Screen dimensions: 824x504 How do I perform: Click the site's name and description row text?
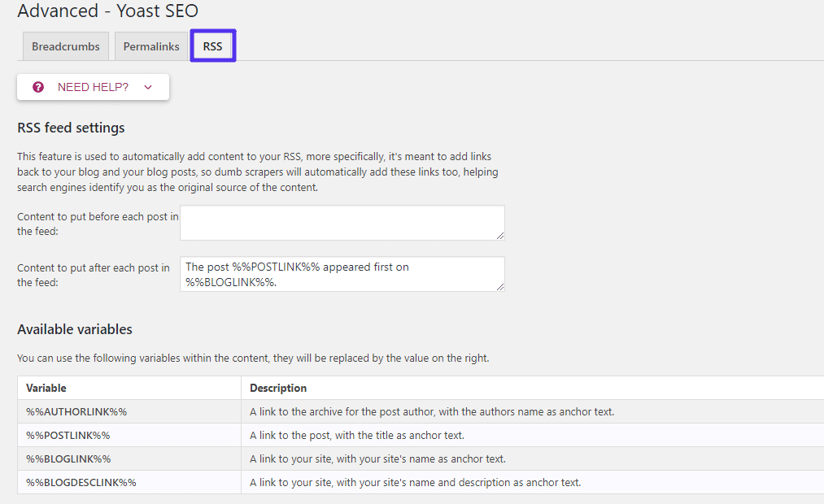click(415, 483)
